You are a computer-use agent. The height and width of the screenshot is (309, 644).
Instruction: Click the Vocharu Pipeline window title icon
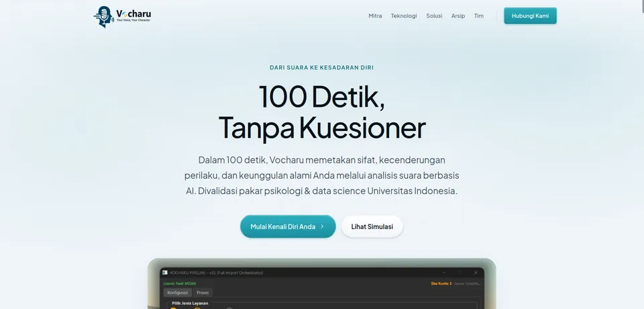click(165, 272)
